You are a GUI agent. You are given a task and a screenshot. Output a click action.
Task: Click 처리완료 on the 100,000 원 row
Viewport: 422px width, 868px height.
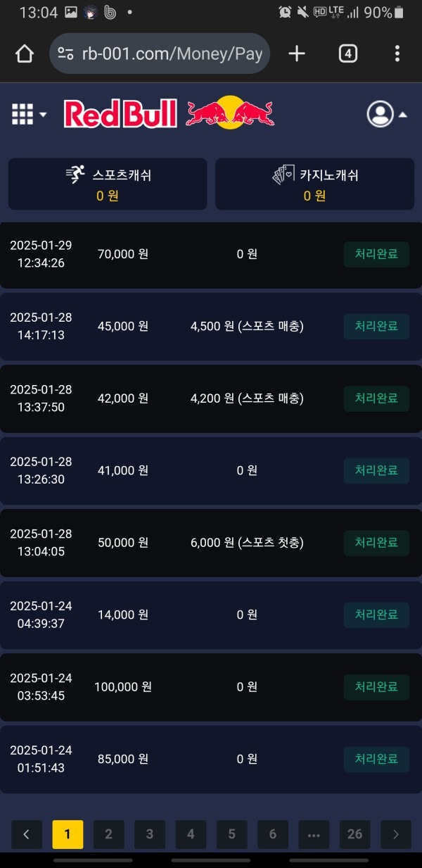coord(376,687)
